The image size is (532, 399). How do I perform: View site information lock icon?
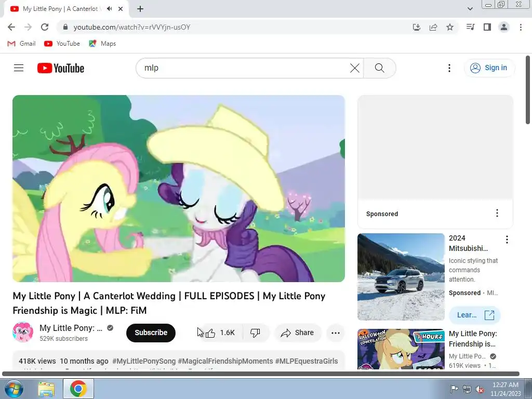click(65, 27)
